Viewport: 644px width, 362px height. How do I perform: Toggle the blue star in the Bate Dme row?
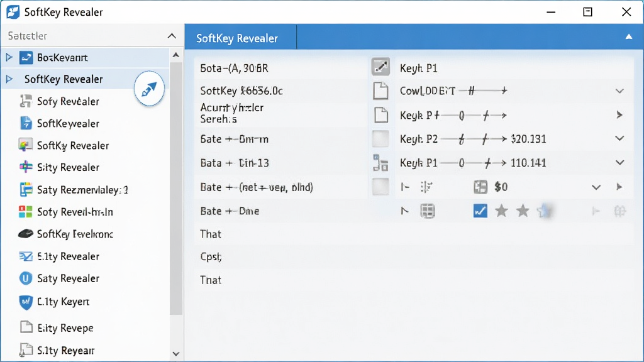544,211
